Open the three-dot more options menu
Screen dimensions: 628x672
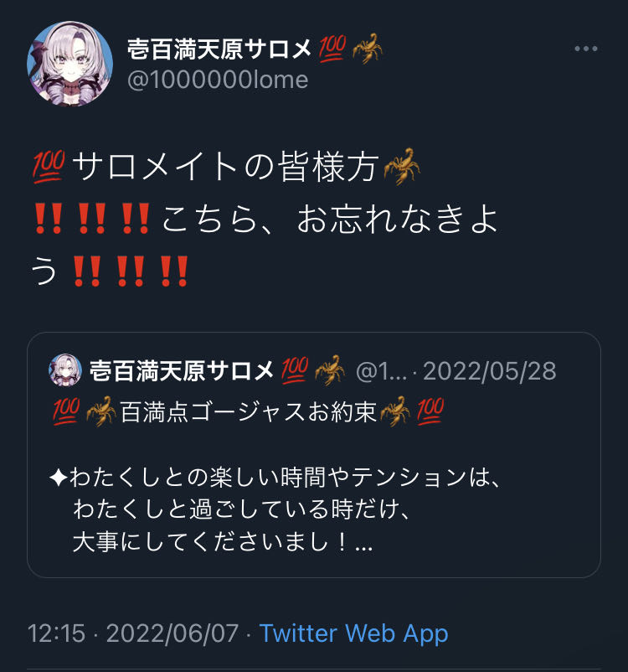coord(585,49)
